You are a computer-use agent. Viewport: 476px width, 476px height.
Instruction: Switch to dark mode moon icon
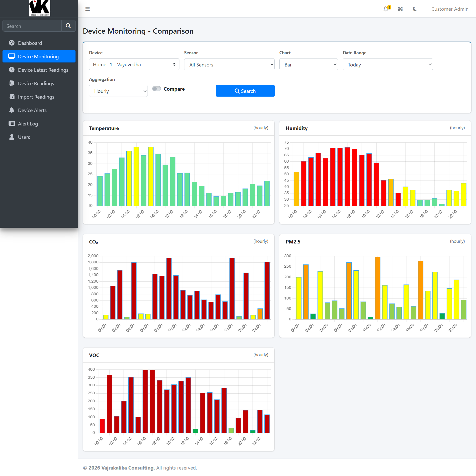[415, 9]
